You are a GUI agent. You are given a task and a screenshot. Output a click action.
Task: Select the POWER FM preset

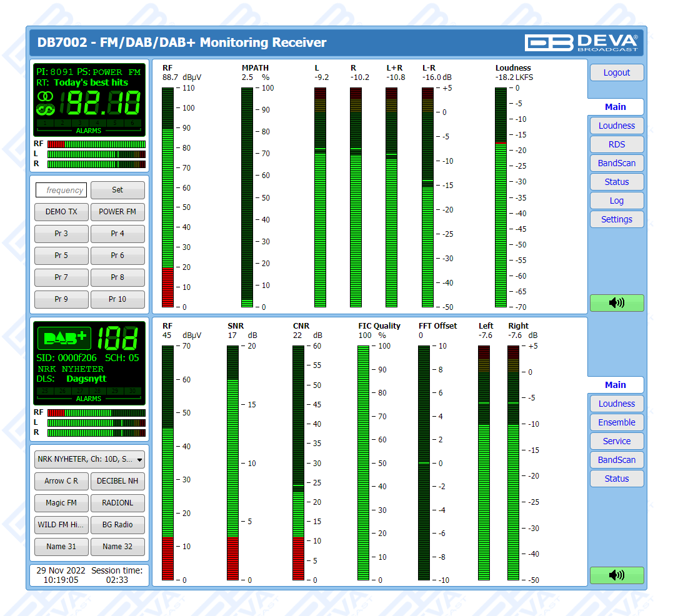(117, 212)
